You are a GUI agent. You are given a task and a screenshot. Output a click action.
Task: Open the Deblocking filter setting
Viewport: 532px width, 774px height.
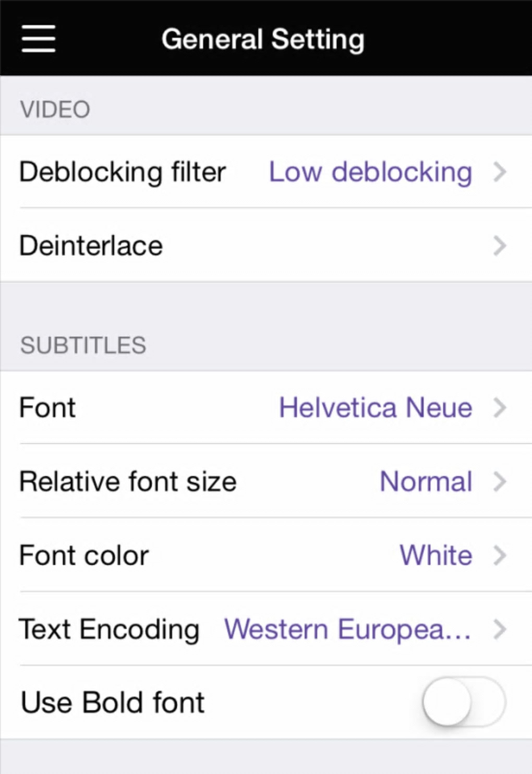click(x=123, y=172)
